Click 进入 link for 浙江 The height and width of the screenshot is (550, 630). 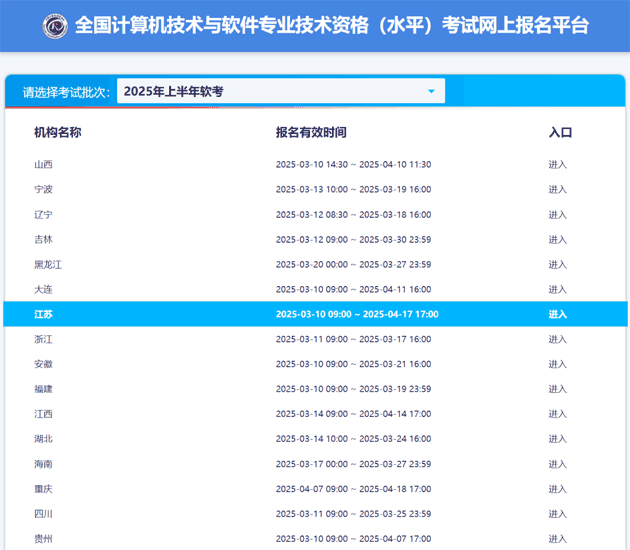(558, 339)
